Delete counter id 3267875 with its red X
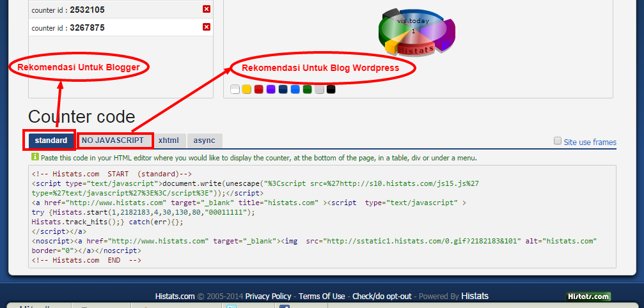This screenshot has height=308, width=644. [207, 27]
